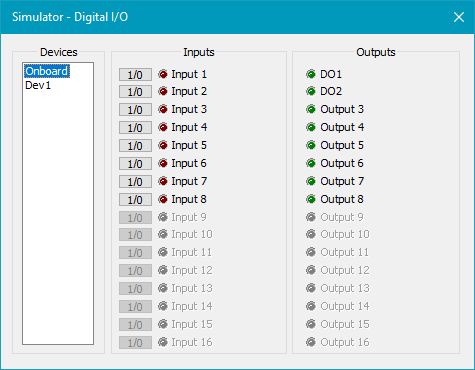Screen dimensions: 475x370
Task: Toggle the 1/0 button for Input 1
Action: (x=135, y=75)
